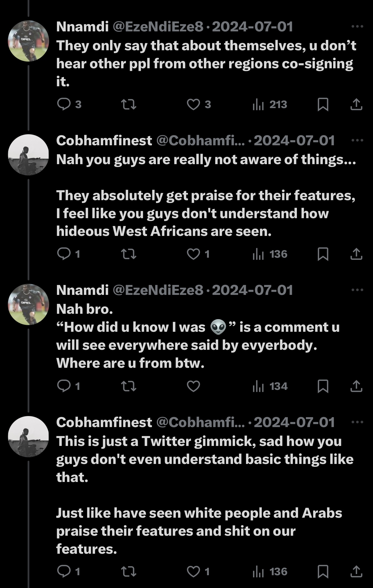Open more options for "Nah bro" tweet

coord(357,290)
